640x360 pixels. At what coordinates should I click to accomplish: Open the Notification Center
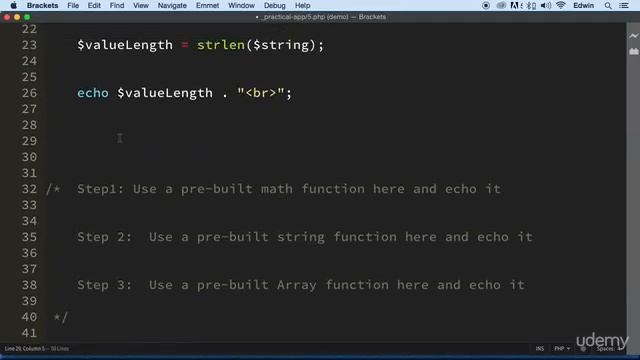624,5
